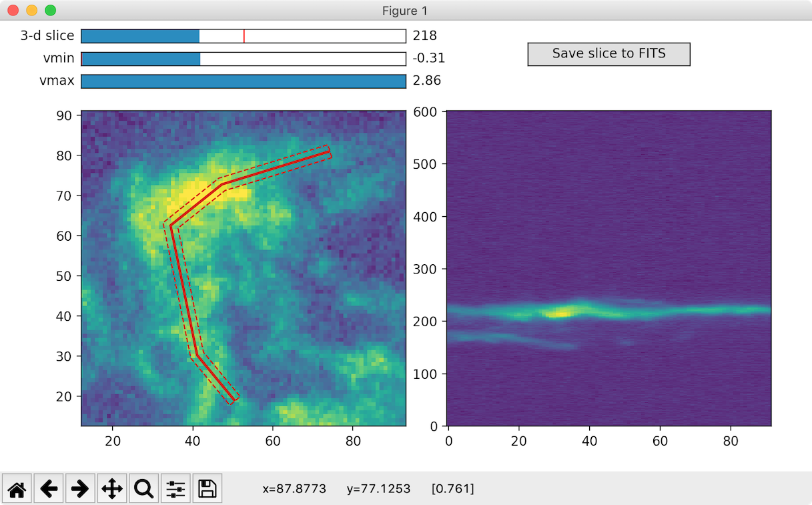This screenshot has height=505, width=812.
Task: Click the red marker on 3-d slice slider
Action: pos(244,36)
